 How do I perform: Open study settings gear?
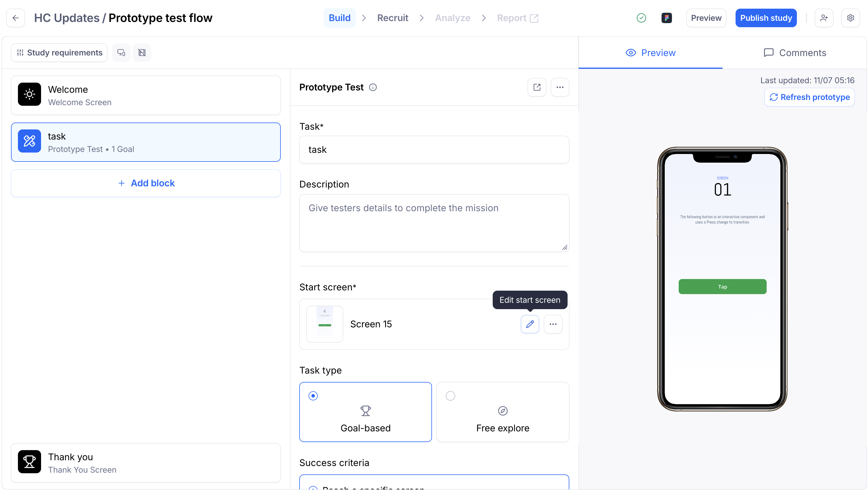850,18
